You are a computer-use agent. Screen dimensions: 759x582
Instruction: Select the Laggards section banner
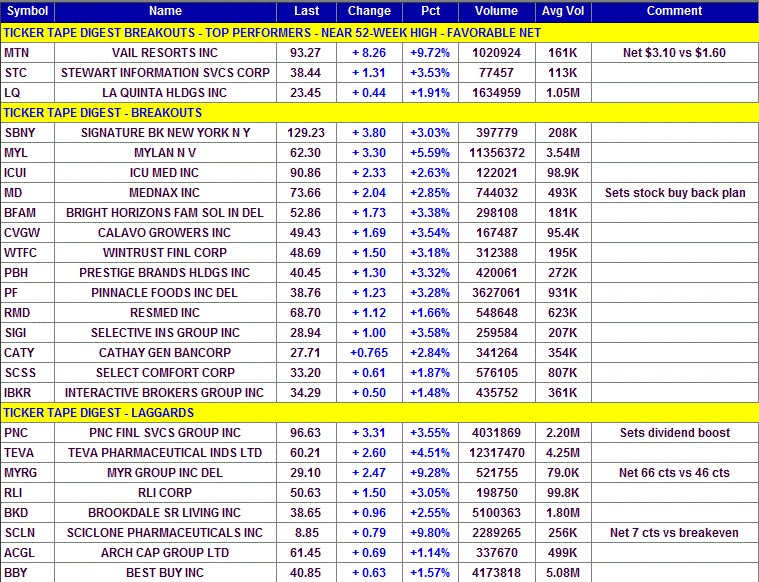pyautogui.click(x=380, y=413)
